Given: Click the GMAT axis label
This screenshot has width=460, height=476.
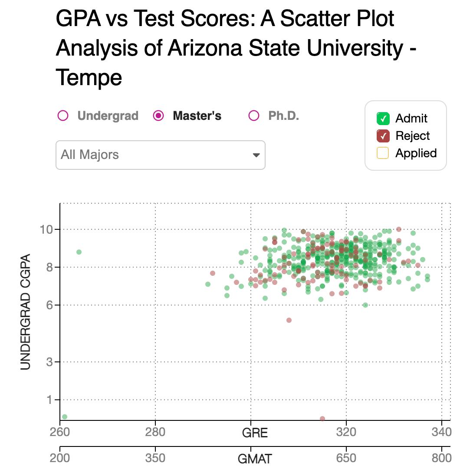Looking at the screenshot, I should pos(255,459).
